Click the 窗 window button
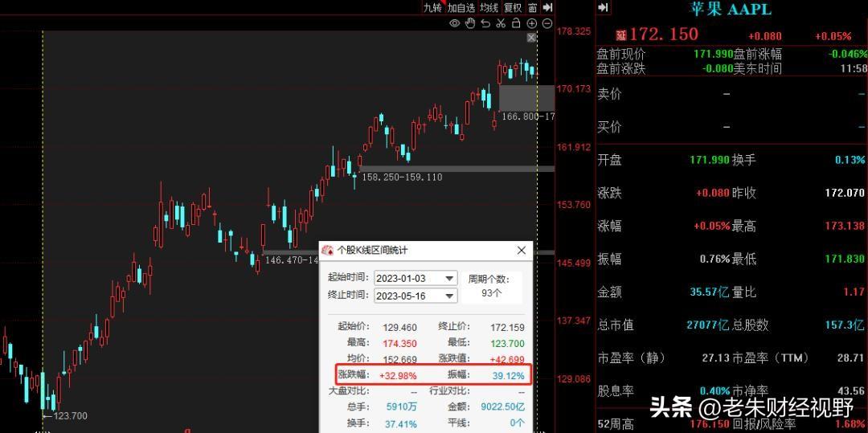The width and height of the screenshot is (868, 433). 533,8
